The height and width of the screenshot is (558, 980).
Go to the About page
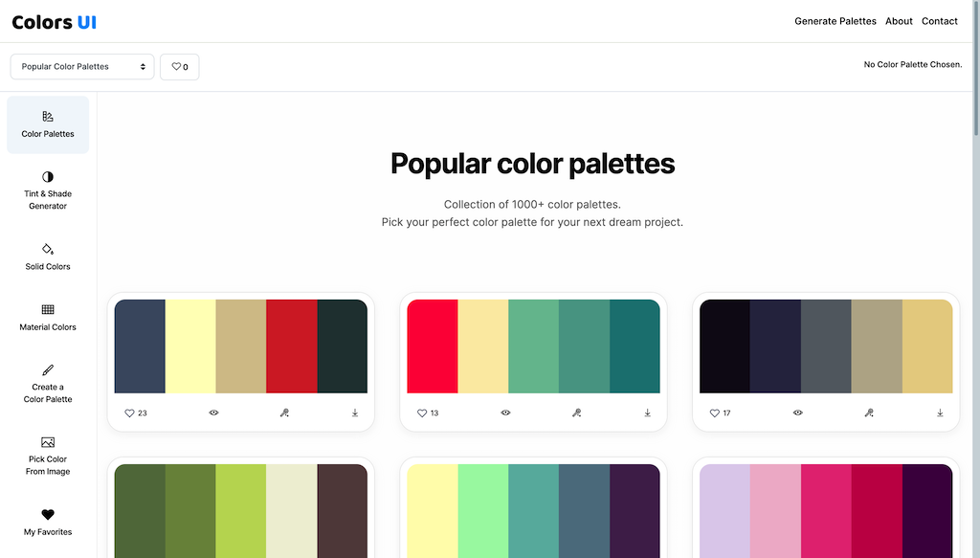point(899,21)
